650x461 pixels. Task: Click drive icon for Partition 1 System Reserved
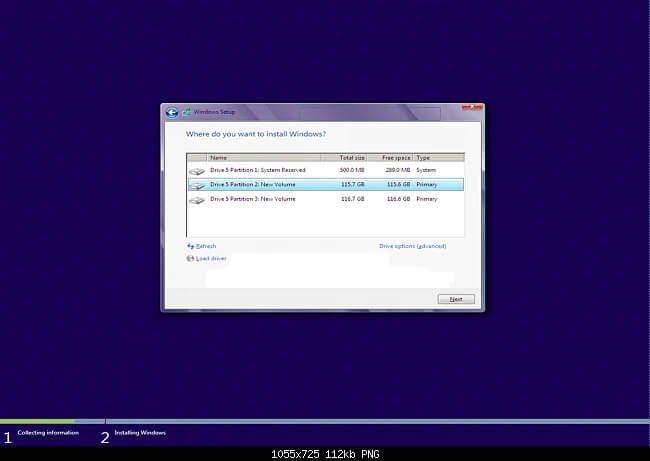click(x=197, y=171)
